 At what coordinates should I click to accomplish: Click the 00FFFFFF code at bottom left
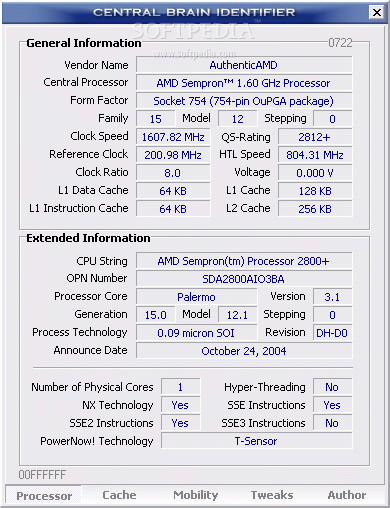click(x=42, y=475)
